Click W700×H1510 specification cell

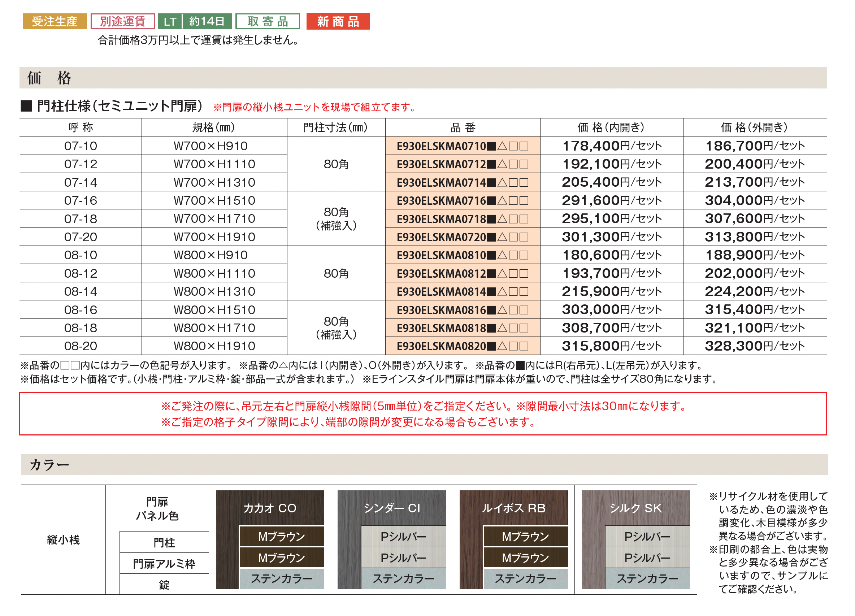pyautogui.click(x=214, y=201)
